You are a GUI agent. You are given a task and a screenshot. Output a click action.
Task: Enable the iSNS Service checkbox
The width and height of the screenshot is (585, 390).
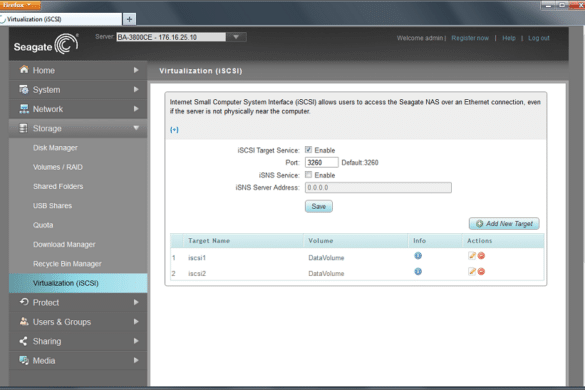tap(308, 175)
